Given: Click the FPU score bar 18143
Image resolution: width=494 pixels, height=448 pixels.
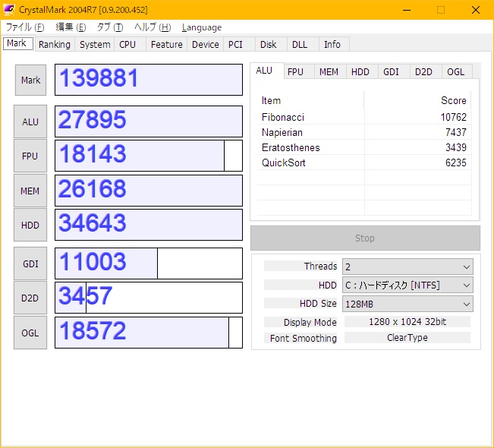Looking at the screenshot, I should click(149, 156).
